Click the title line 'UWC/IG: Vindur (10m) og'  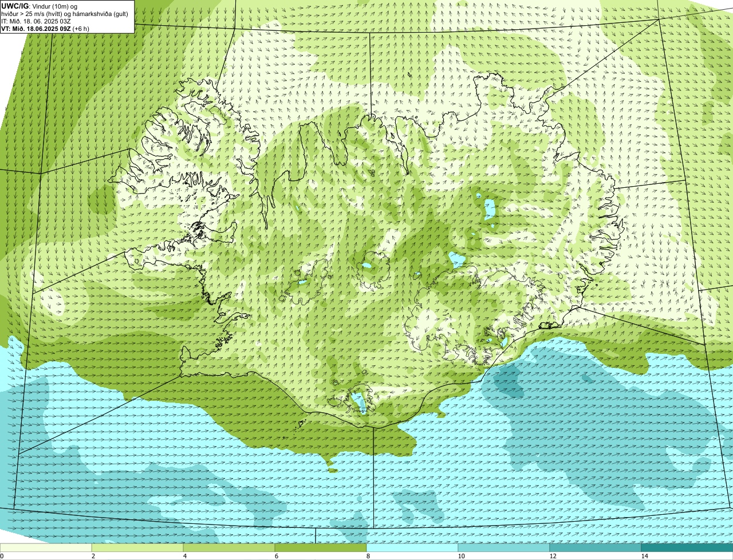(x=40, y=6)
